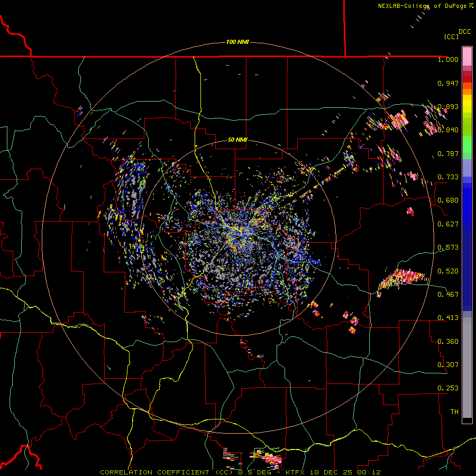Pick the pink top segment of color bar

point(467,57)
